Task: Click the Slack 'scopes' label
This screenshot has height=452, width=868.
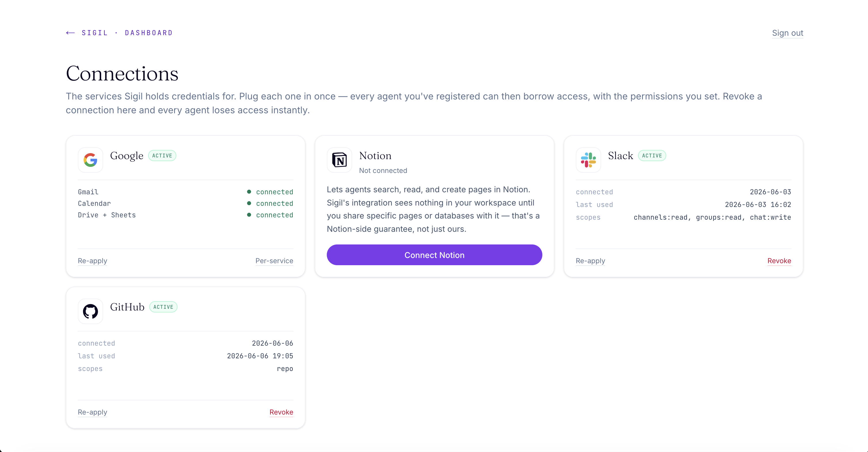Action: click(588, 217)
